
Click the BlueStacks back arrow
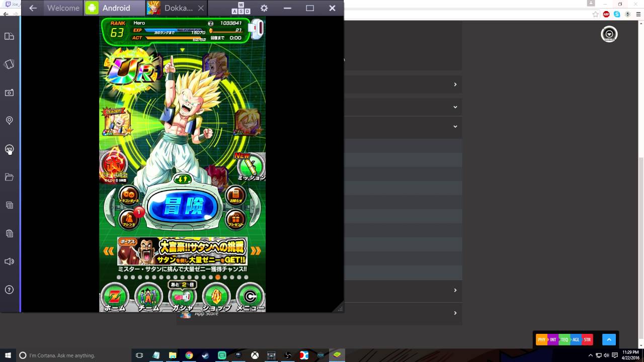[33, 8]
